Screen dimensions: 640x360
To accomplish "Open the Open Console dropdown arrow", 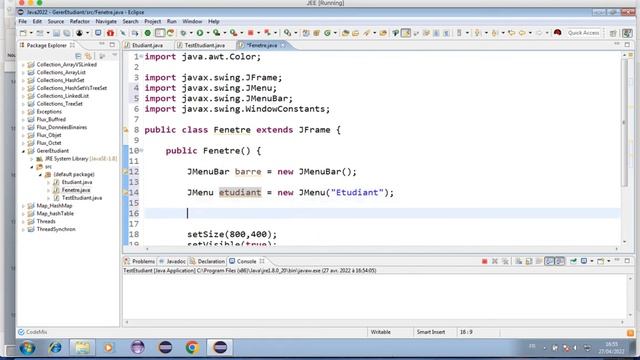I will click(608, 261).
